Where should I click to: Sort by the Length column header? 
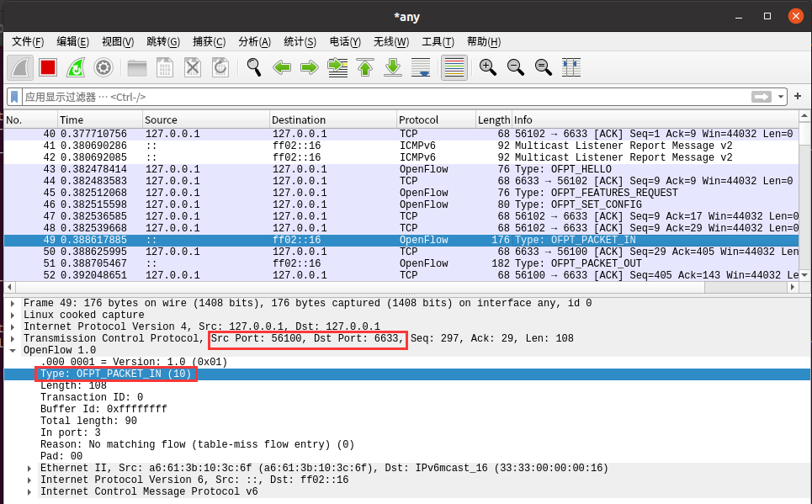click(x=494, y=119)
